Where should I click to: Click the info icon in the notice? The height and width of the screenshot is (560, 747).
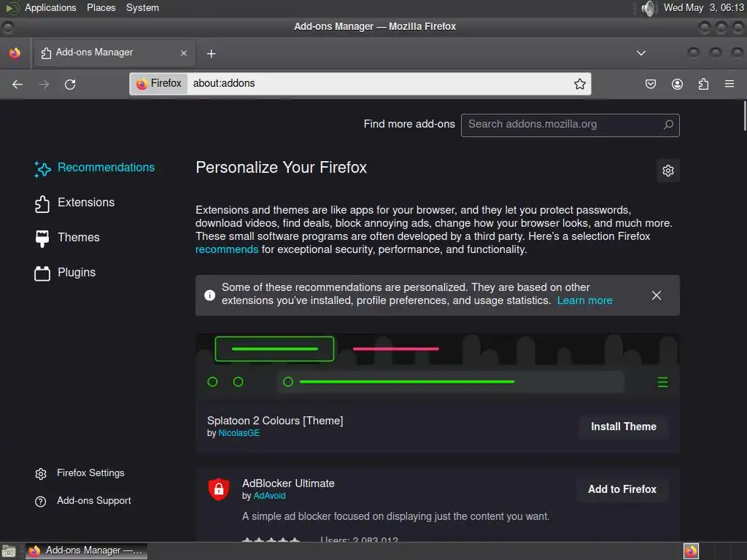(209, 295)
